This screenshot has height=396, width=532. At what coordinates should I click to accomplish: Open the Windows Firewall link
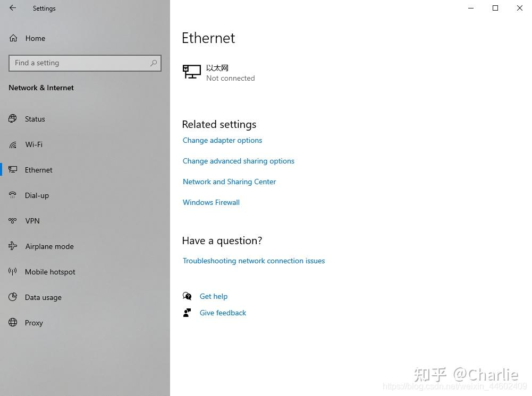point(211,202)
